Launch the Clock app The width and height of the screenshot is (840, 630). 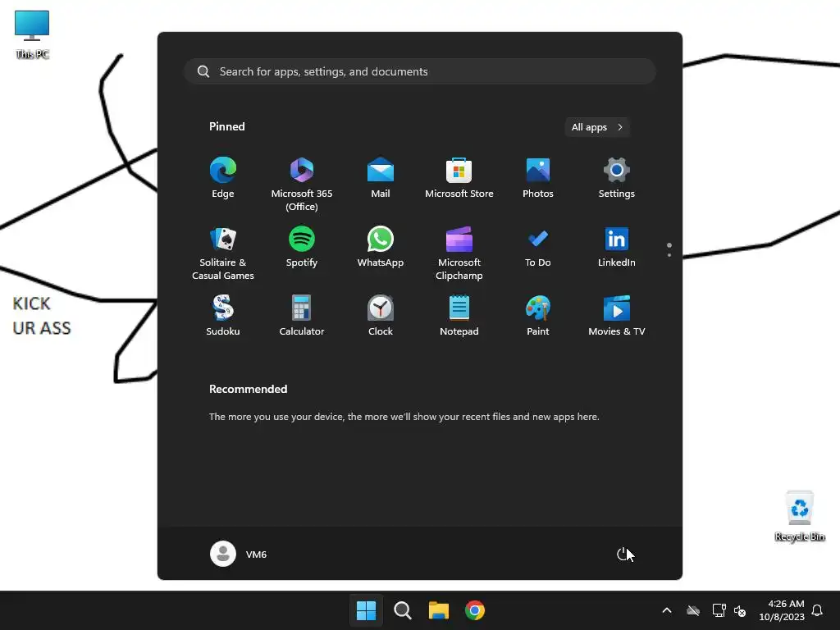pos(381,316)
